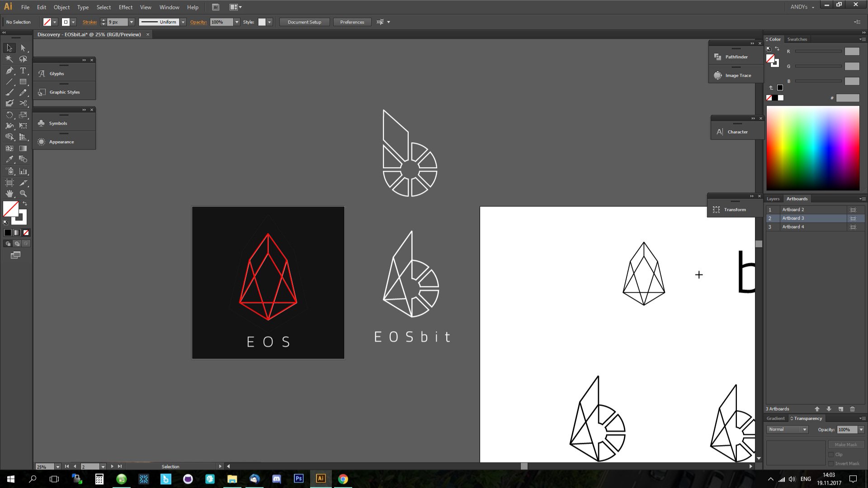868x488 pixels.
Task: Click the Preferences button
Action: click(352, 22)
